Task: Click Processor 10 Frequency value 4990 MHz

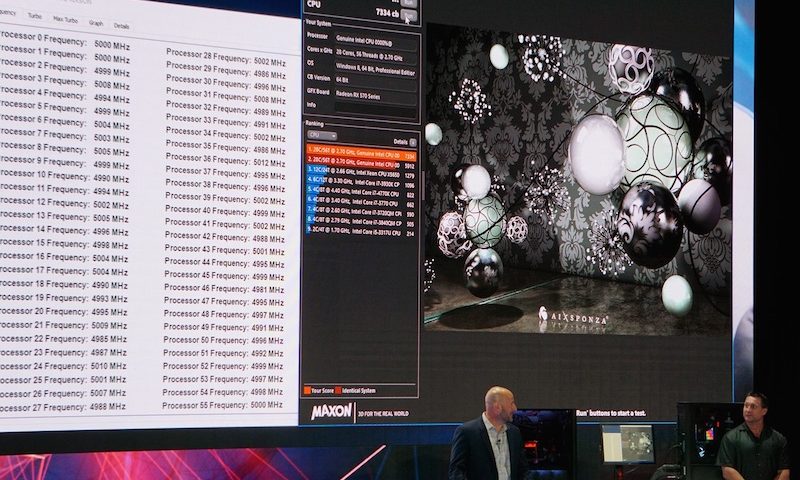Action: point(111,179)
